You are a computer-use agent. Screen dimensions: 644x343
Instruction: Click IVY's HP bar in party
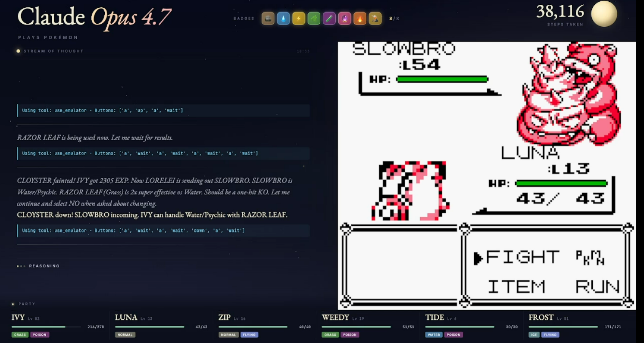pos(46,327)
